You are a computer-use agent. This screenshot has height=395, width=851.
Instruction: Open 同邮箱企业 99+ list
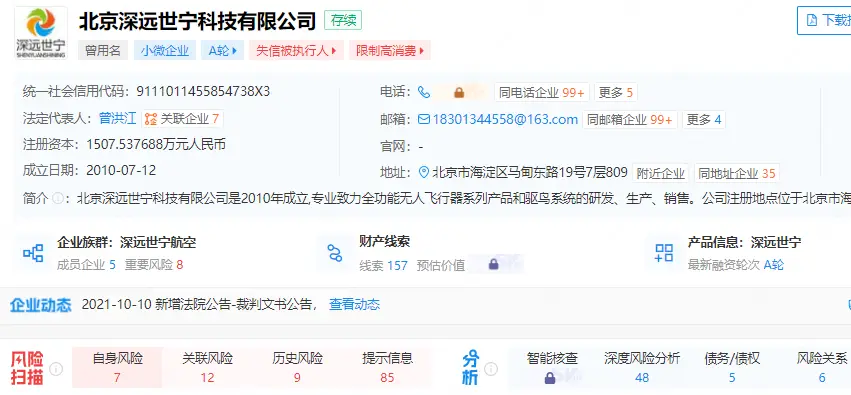[630, 120]
